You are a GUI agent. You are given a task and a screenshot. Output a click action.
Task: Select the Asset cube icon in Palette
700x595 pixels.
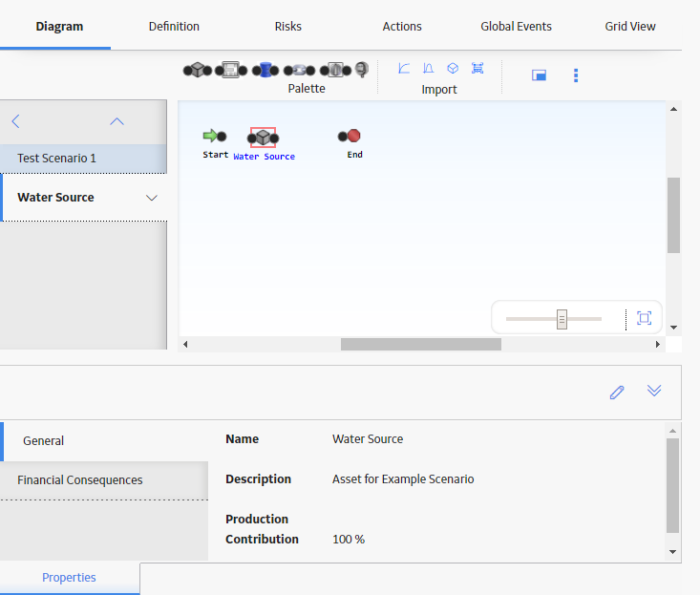coord(198,70)
